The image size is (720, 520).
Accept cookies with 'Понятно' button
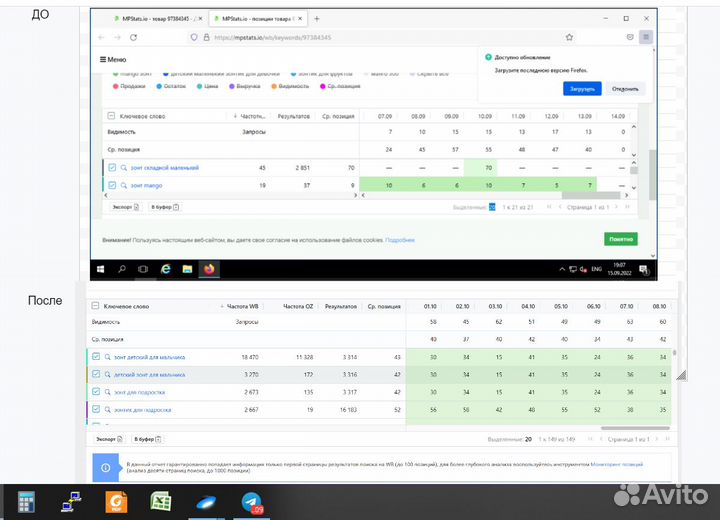(621, 239)
